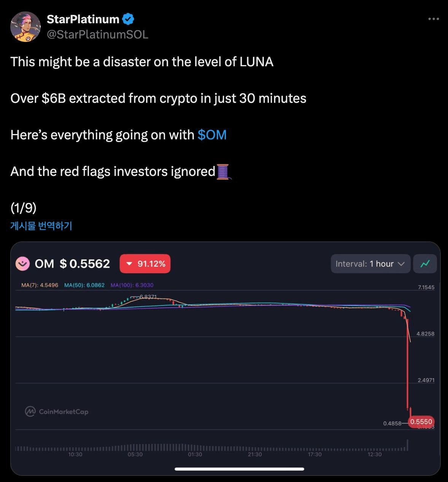Toggle the green line chart type icon
Viewport: 448px width, 482px height.
425,263
